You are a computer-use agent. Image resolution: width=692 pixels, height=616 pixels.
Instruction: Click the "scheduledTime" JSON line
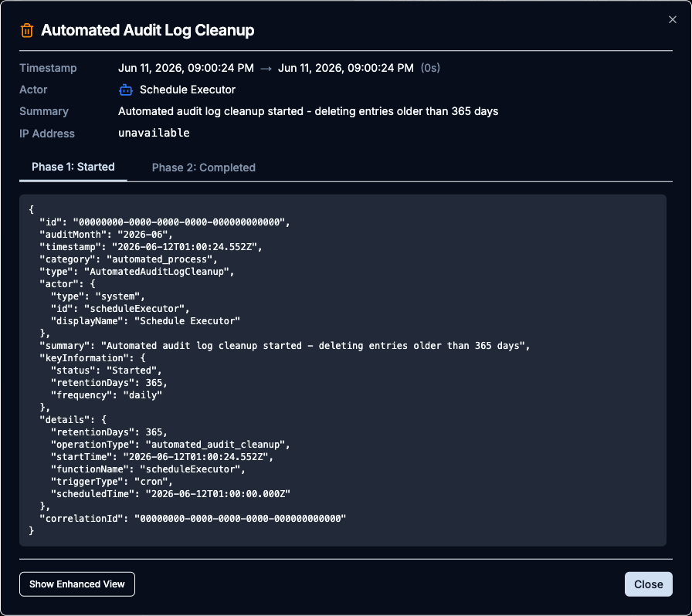click(171, 494)
